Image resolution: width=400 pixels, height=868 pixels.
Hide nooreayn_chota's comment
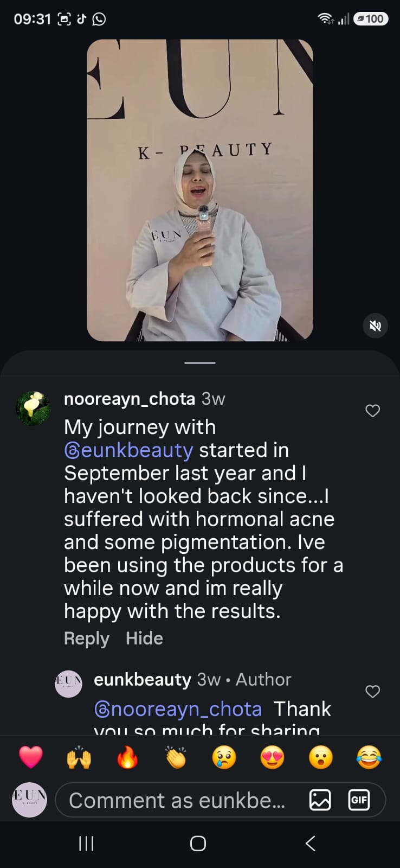(144, 639)
